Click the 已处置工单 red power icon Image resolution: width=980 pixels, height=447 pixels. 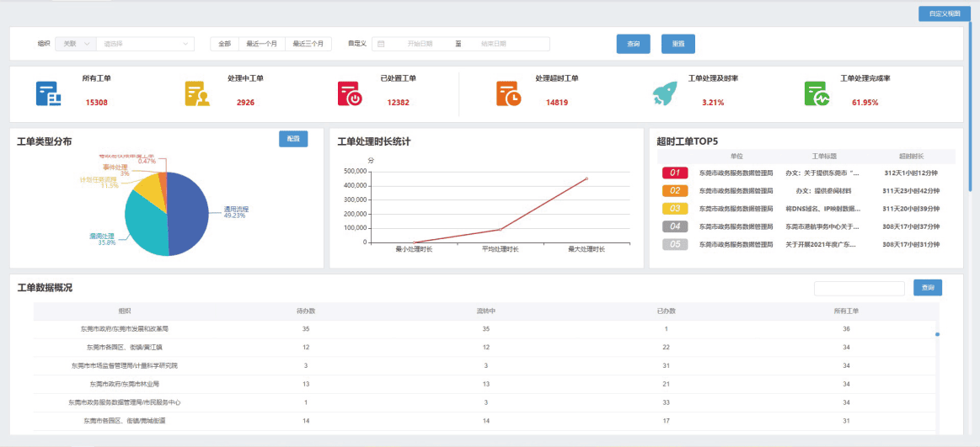click(x=350, y=93)
